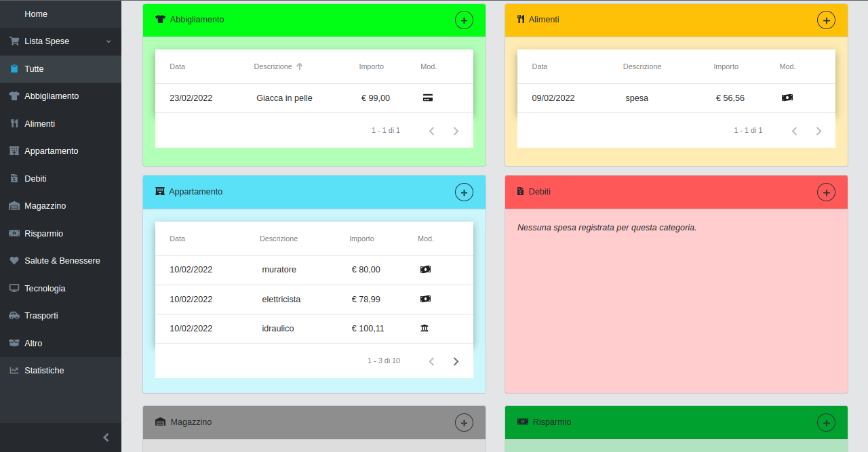
Task: Sort Abbigliamento table by Data header
Action: pyautogui.click(x=177, y=66)
